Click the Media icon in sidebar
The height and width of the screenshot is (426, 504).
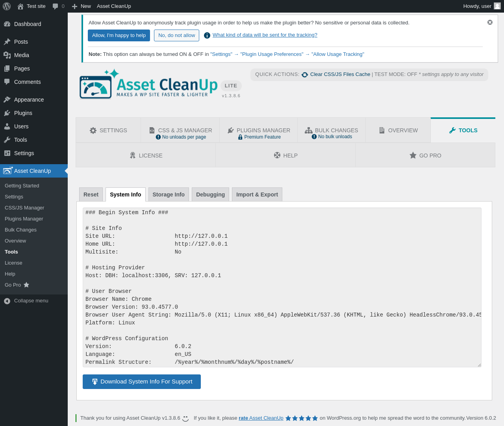[x=7, y=55]
